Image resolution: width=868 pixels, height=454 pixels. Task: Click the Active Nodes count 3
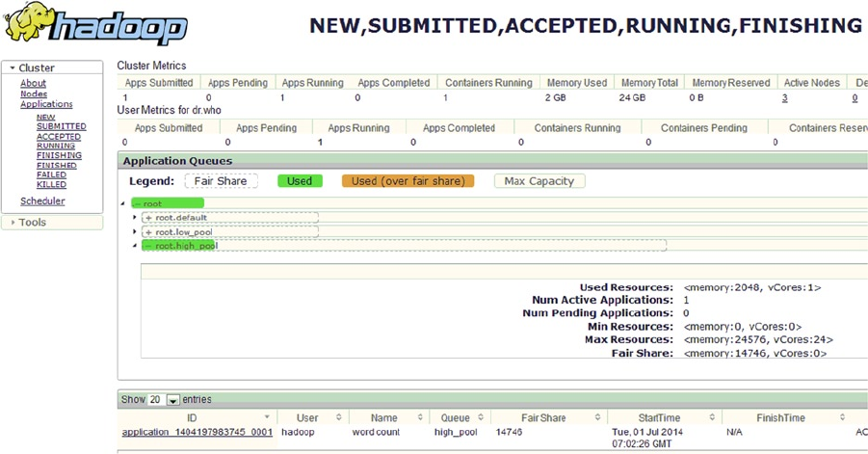coord(784,97)
